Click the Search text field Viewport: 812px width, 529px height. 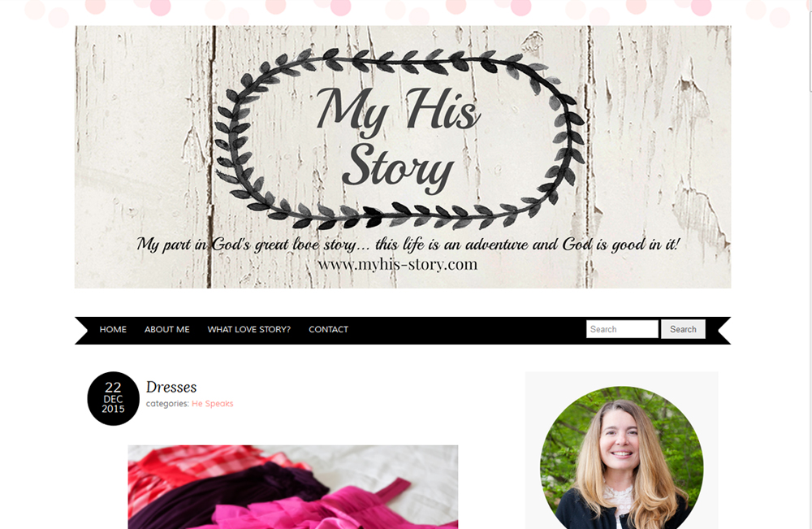(x=622, y=329)
